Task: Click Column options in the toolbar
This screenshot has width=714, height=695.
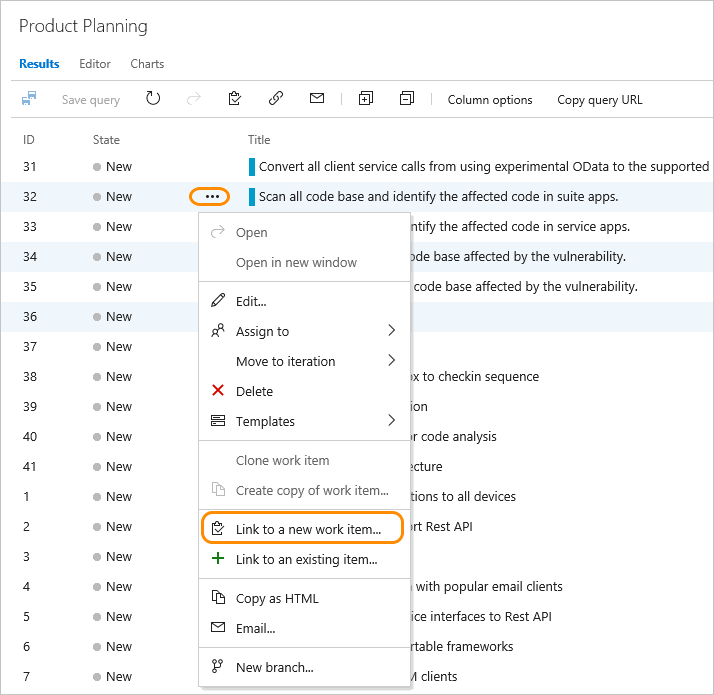Action: (x=490, y=100)
